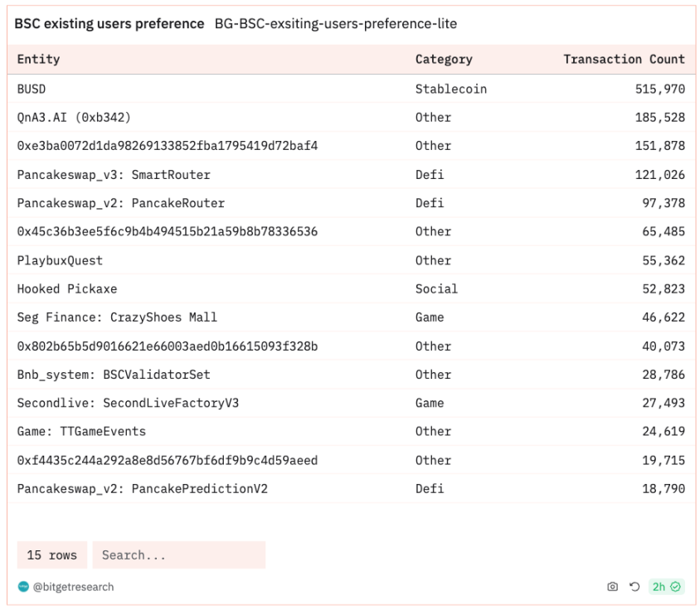The height and width of the screenshot is (610, 700).
Task: Click the camera screenshot icon
Action: [612, 586]
